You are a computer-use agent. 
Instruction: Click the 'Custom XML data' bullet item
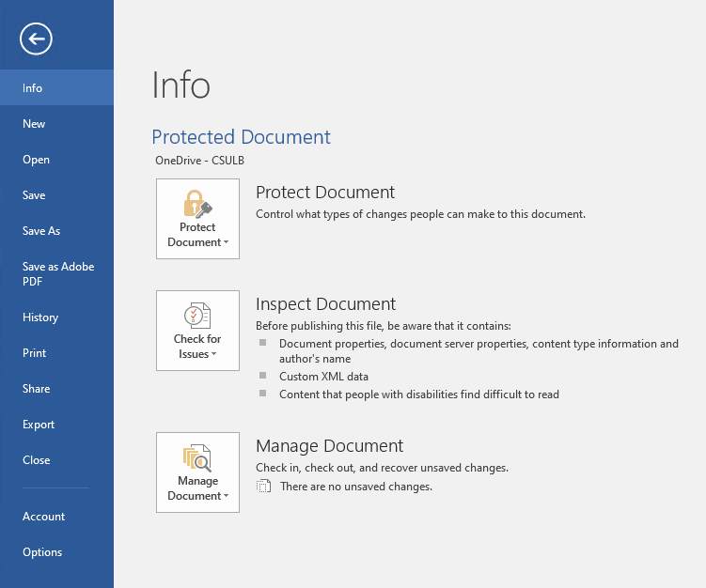pos(323,377)
